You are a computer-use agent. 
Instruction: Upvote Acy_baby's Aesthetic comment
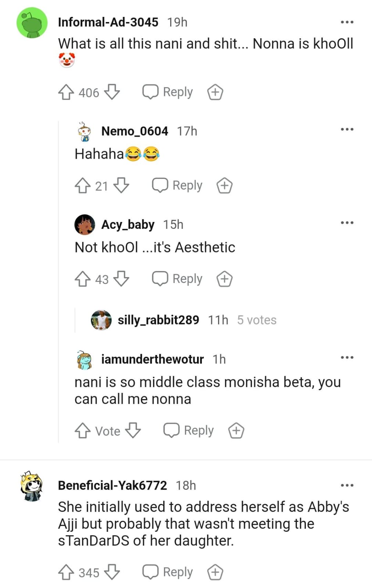(83, 279)
